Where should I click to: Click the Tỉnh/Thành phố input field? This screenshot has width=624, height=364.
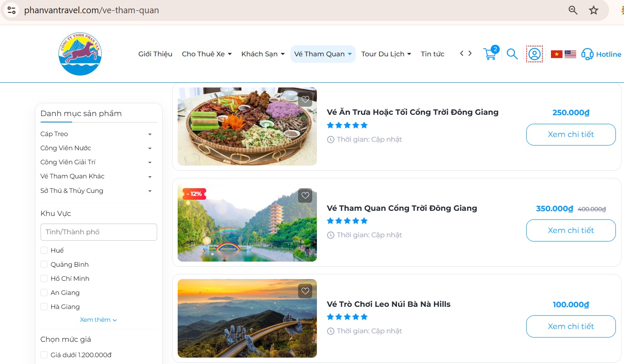[x=98, y=232]
